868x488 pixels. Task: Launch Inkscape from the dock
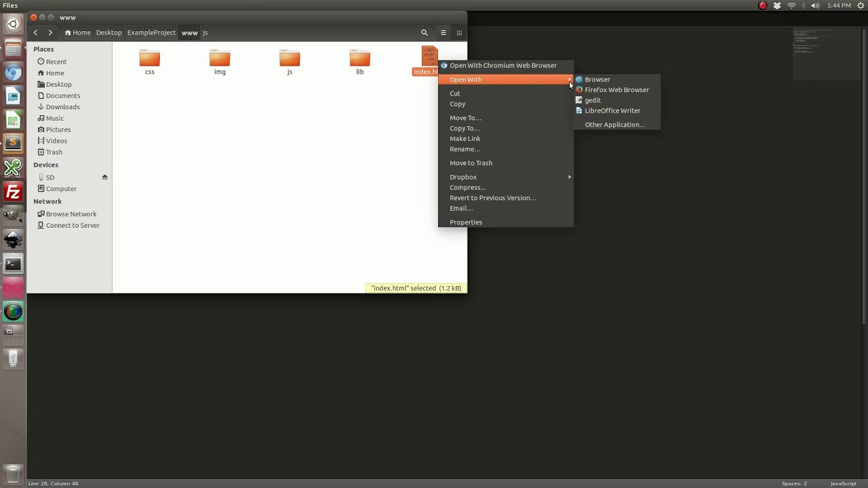pos(13,241)
